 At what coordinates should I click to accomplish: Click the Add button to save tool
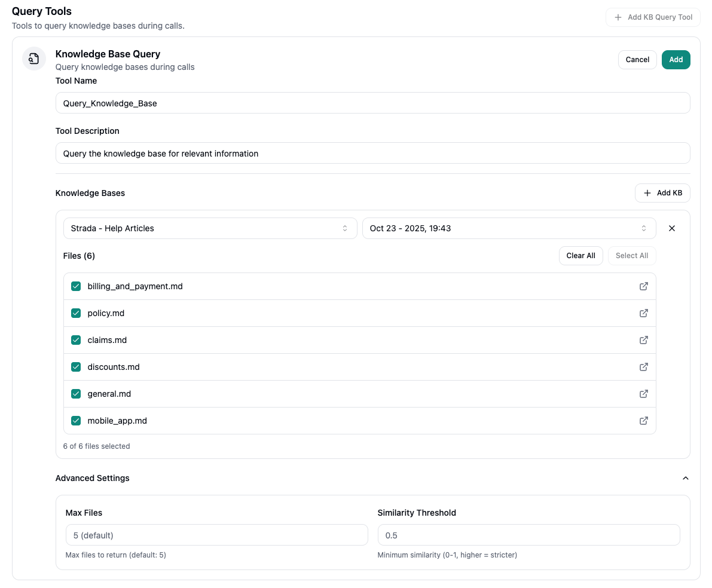(x=676, y=59)
